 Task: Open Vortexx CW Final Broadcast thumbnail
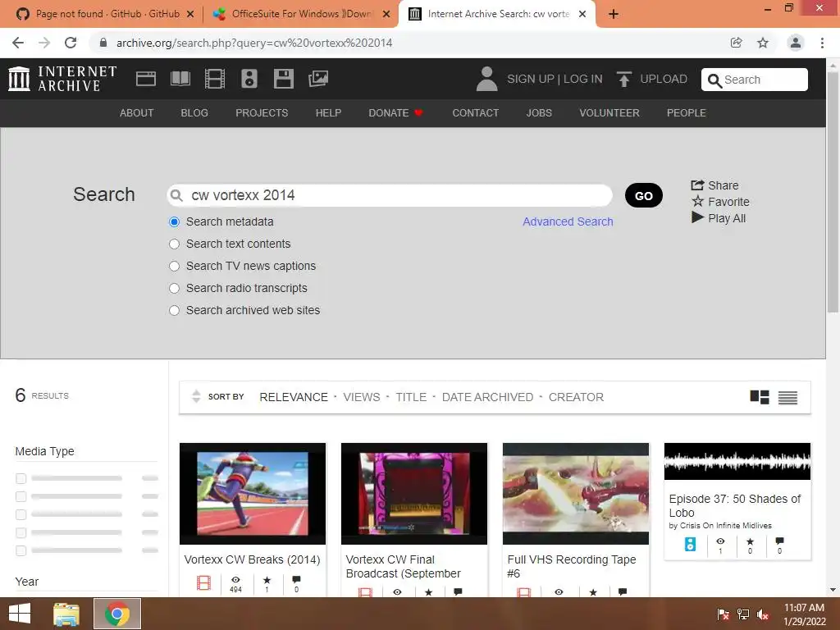414,493
